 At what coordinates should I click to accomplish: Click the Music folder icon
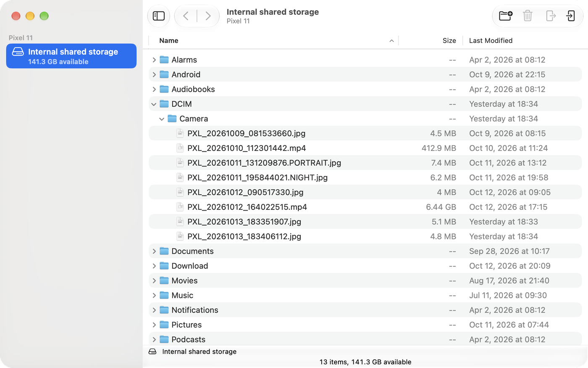tap(164, 295)
